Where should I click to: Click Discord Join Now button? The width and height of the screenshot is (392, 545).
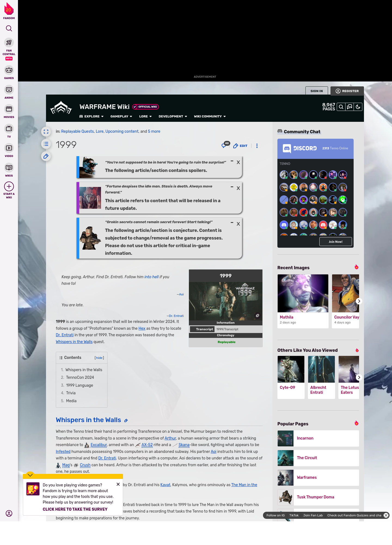[336, 242]
